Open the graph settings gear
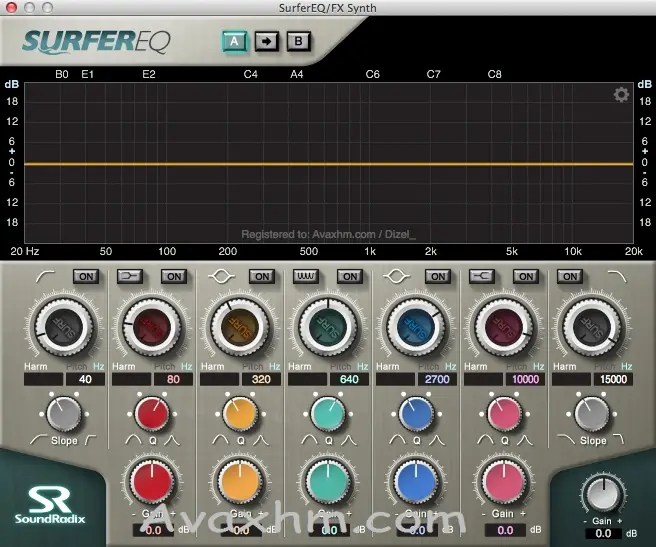 pyautogui.click(x=621, y=95)
